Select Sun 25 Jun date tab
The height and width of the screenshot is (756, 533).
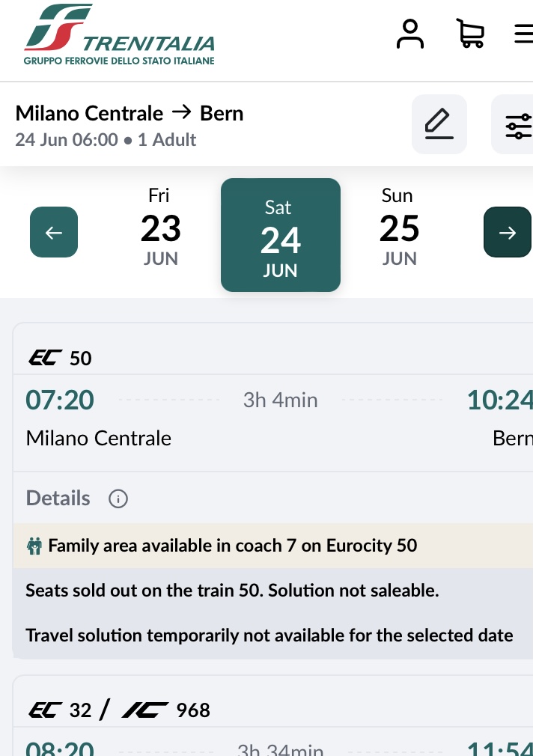tap(399, 227)
